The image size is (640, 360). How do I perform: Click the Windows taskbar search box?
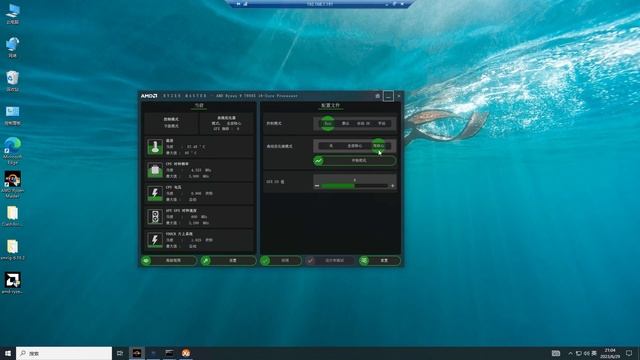pos(64,353)
